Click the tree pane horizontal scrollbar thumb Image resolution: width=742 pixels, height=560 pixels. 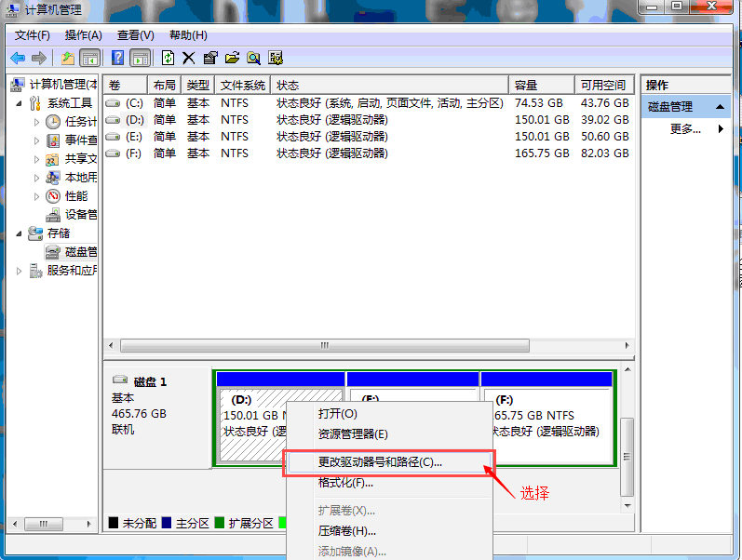pos(44,524)
